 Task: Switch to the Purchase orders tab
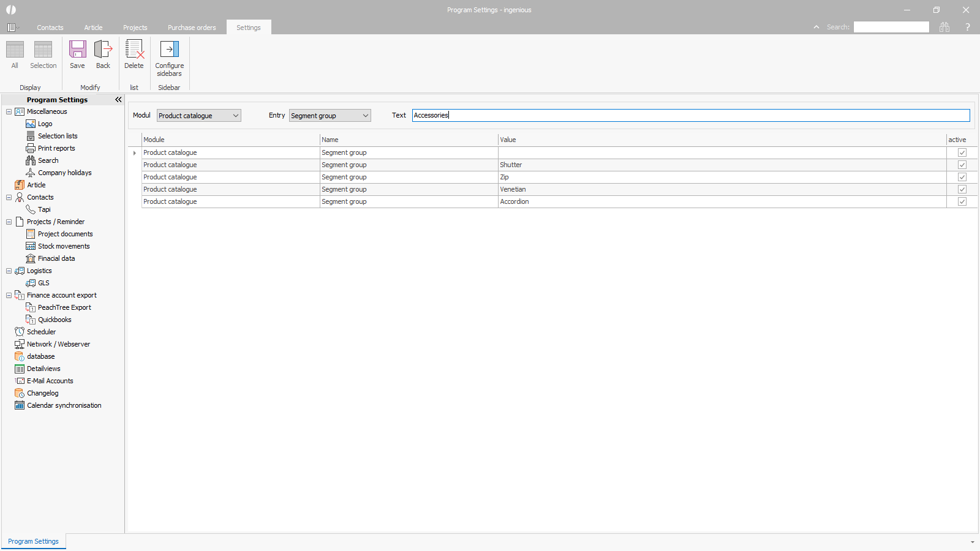[192, 28]
